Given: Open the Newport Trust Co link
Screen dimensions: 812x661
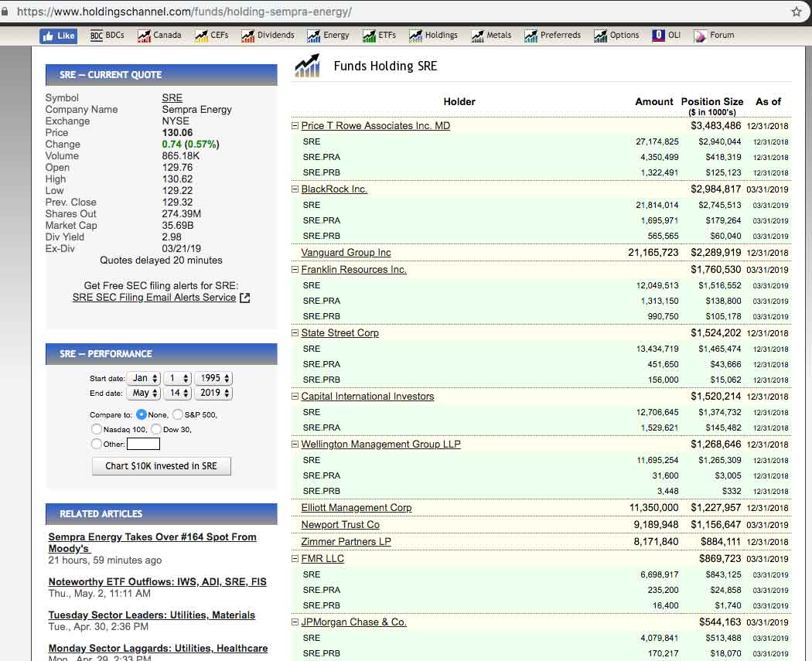Looking at the screenshot, I should coord(340,525).
